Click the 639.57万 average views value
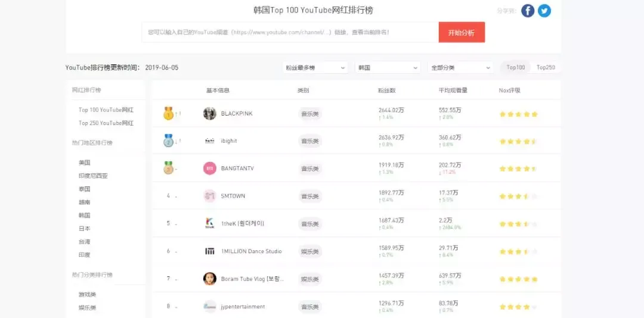 [450, 275]
